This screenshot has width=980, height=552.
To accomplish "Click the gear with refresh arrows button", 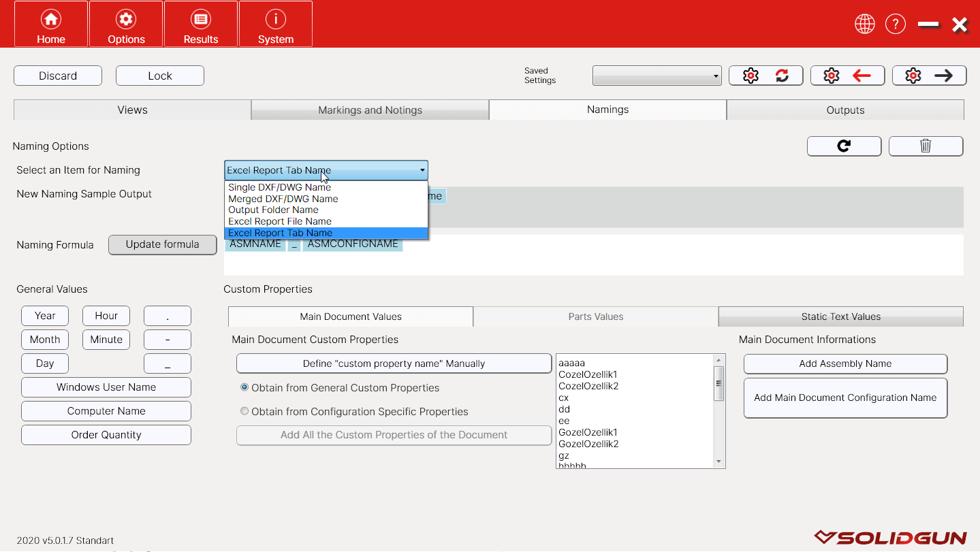I will (765, 76).
